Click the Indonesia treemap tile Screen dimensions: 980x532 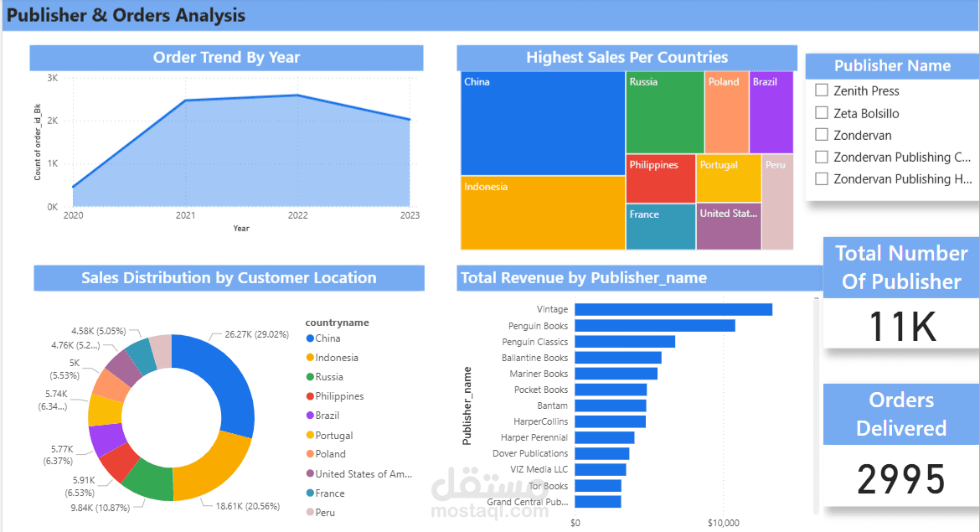[x=543, y=213]
